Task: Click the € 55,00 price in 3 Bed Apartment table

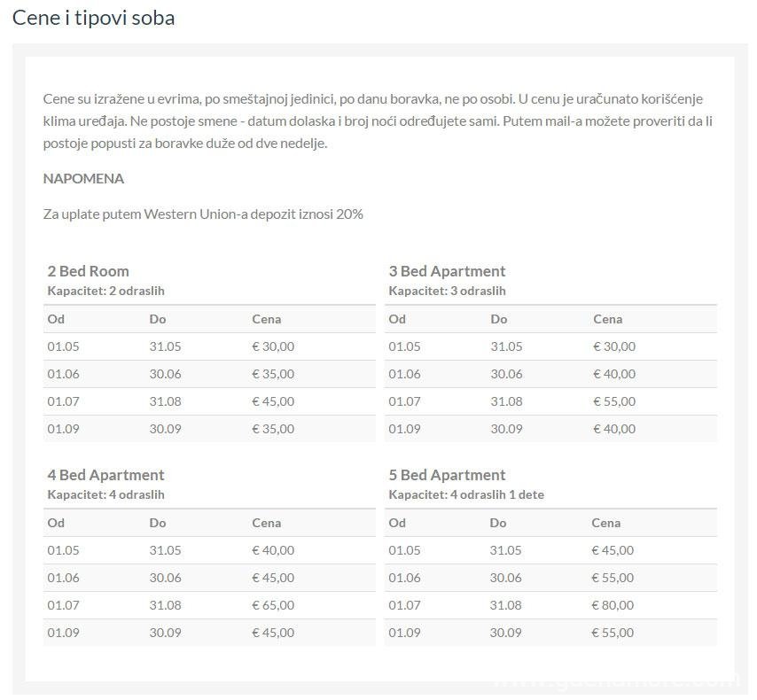Action: point(614,401)
